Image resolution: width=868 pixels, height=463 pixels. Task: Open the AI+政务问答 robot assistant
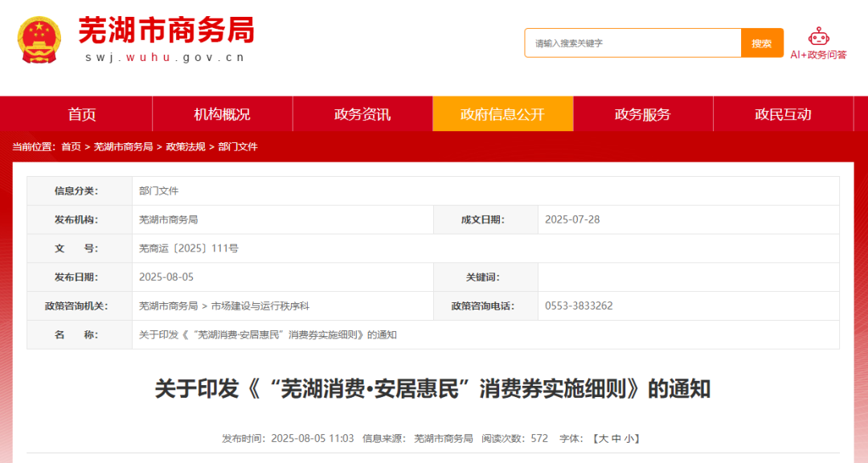[x=819, y=43]
